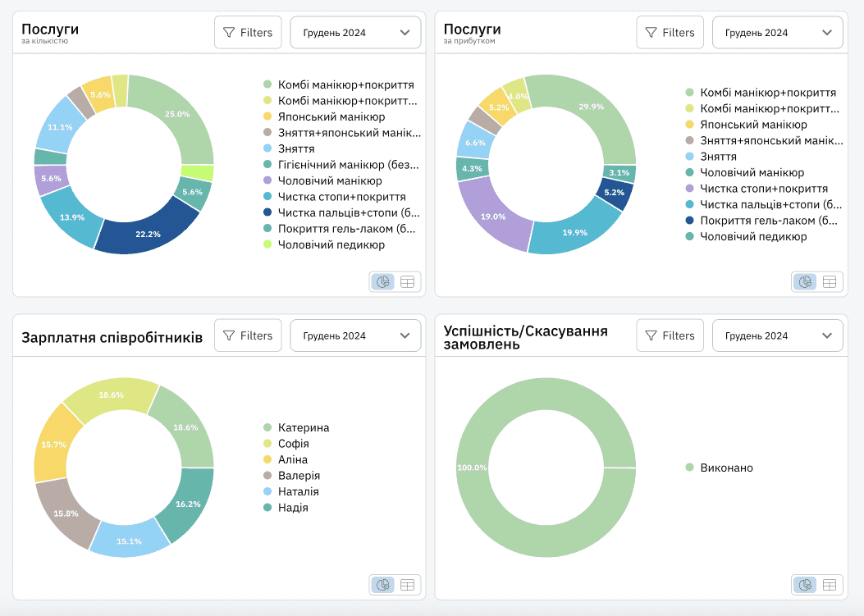Expand month dropdown for employee salaries

(x=355, y=335)
